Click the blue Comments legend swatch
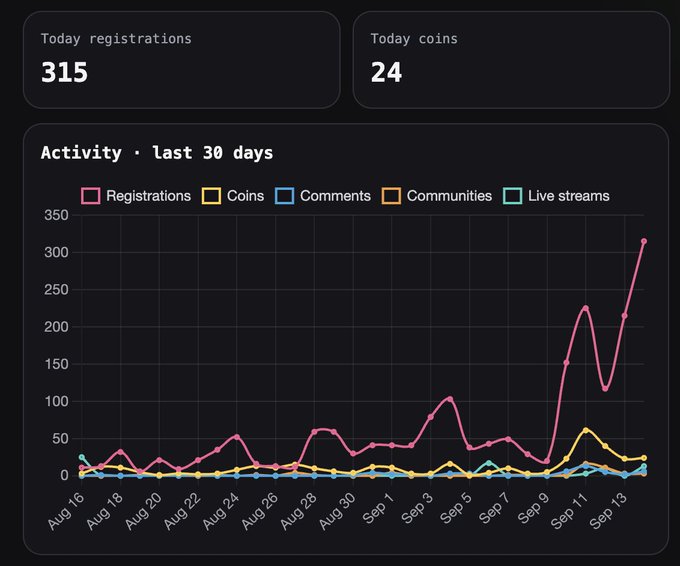This screenshot has width=680, height=566. [x=284, y=196]
